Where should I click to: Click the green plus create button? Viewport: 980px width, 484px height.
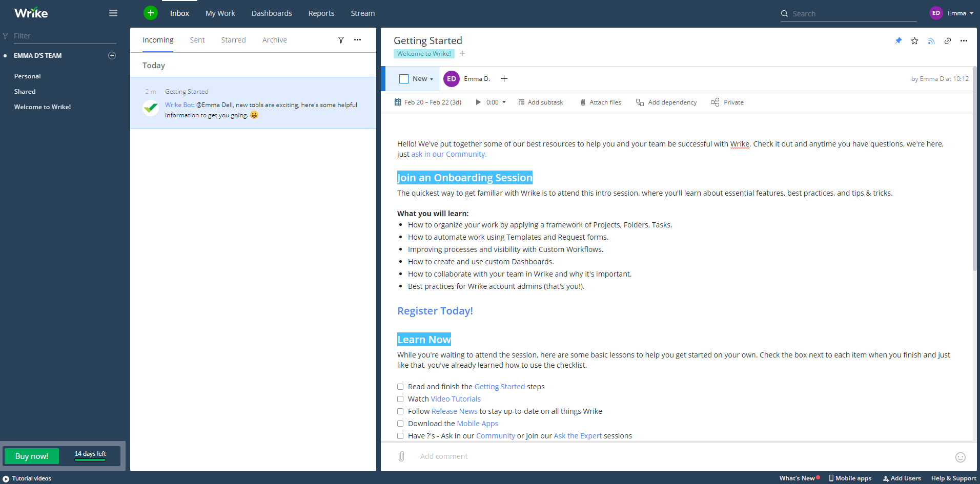(x=151, y=13)
